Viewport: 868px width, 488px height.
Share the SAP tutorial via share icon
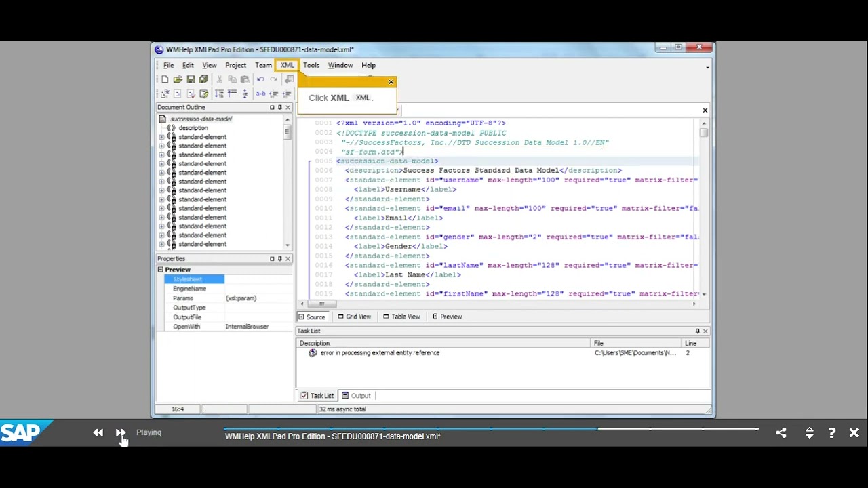point(781,432)
